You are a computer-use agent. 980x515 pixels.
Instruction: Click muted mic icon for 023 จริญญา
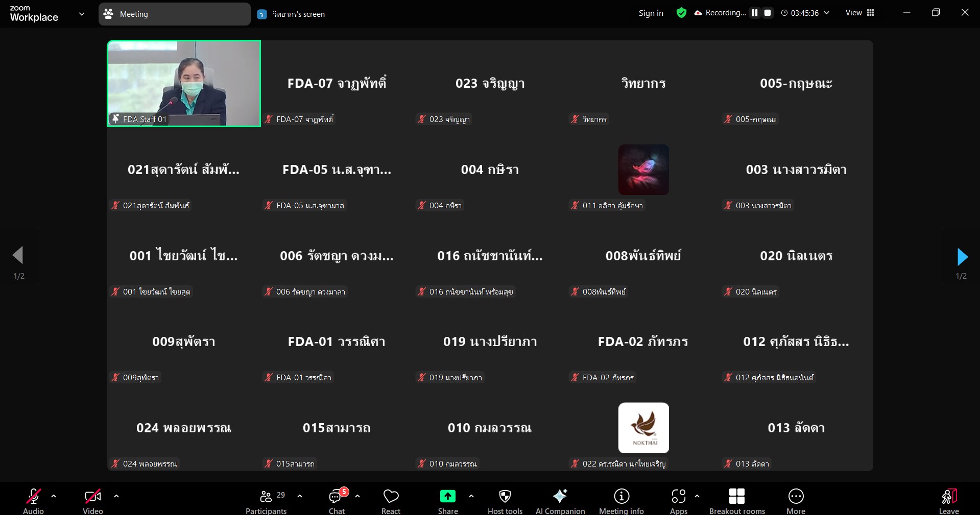(422, 119)
